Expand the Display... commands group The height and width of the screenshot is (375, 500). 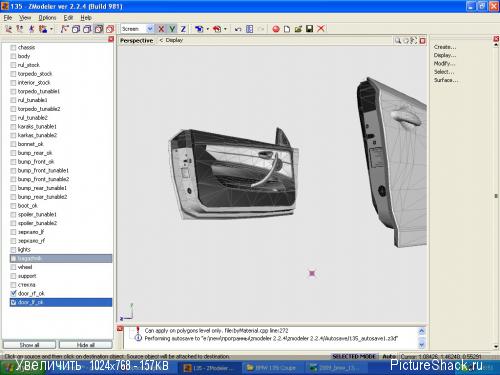445,55
